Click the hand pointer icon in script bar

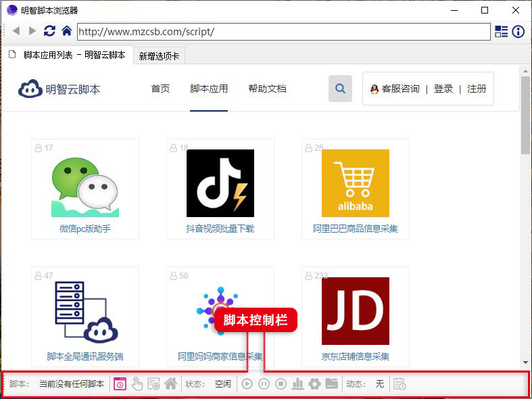(137, 384)
